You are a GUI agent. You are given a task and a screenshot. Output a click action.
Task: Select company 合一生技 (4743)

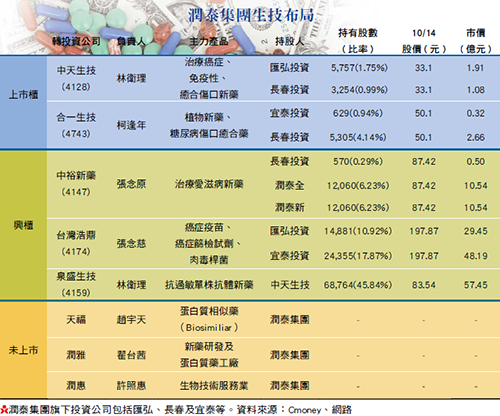(76, 125)
